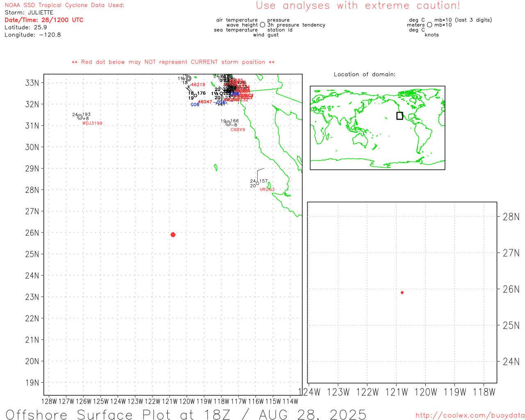Click station ID label WDJ3199
Image resolution: width=525 pixels, height=420 pixels.
[92, 123]
